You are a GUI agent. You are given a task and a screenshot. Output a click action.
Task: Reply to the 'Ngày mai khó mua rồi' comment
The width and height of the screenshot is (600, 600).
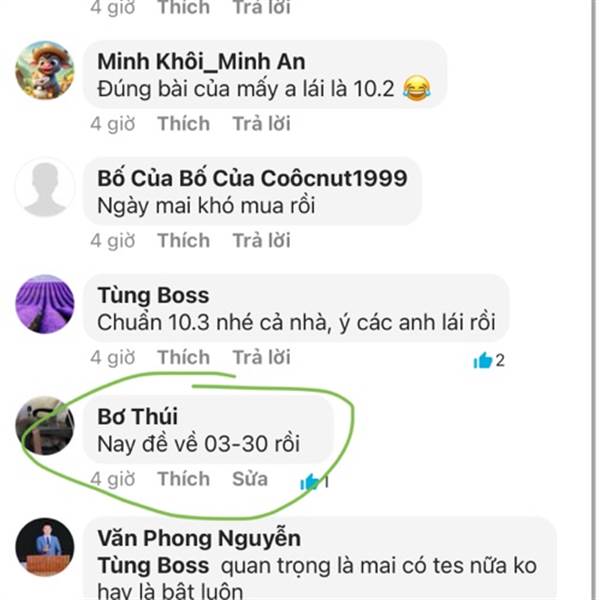click(262, 240)
